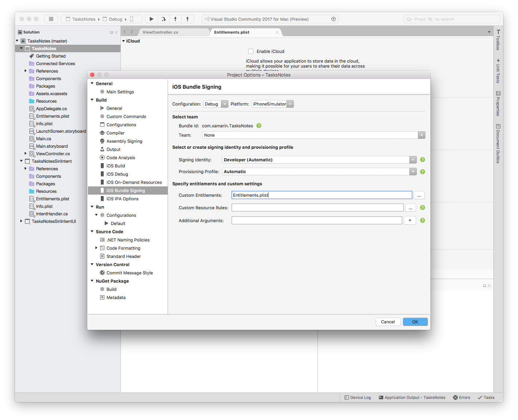Open the Errors pad in status bar

coord(462,397)
